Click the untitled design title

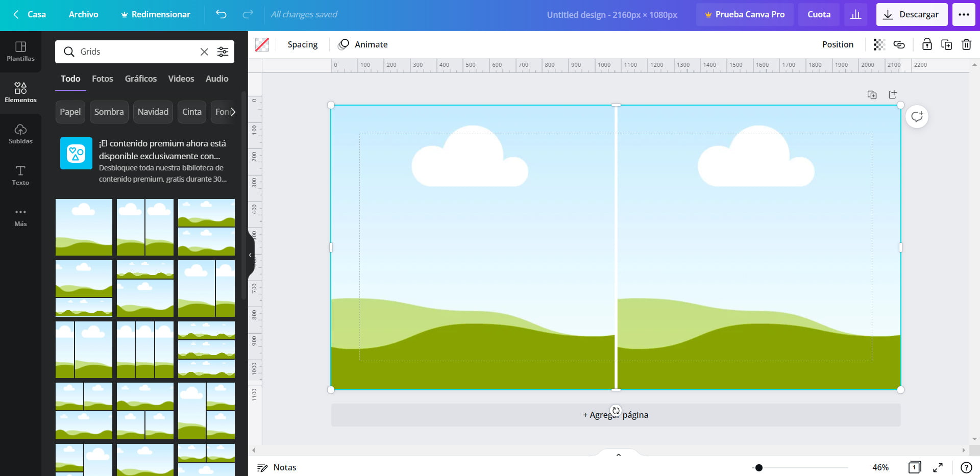coord(612,15)
